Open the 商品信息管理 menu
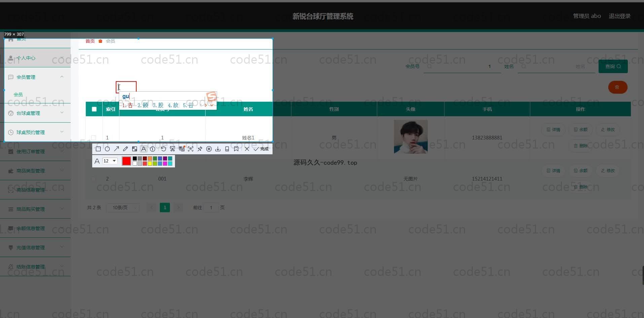644x318 pixels. point(35,190)
